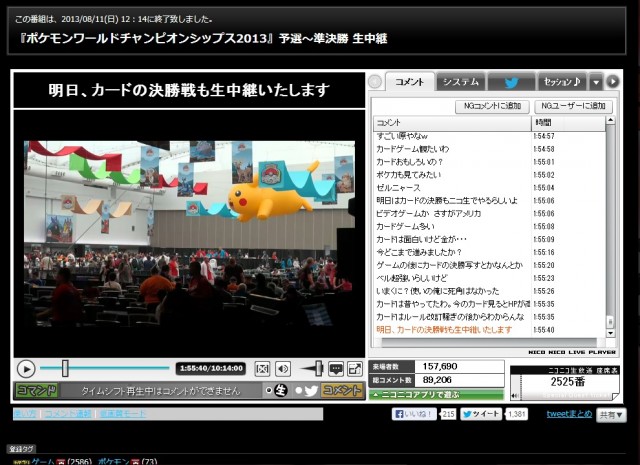640x465 pixels.
Task: Click the volume slider handle
Action: [x=319, y=369]
